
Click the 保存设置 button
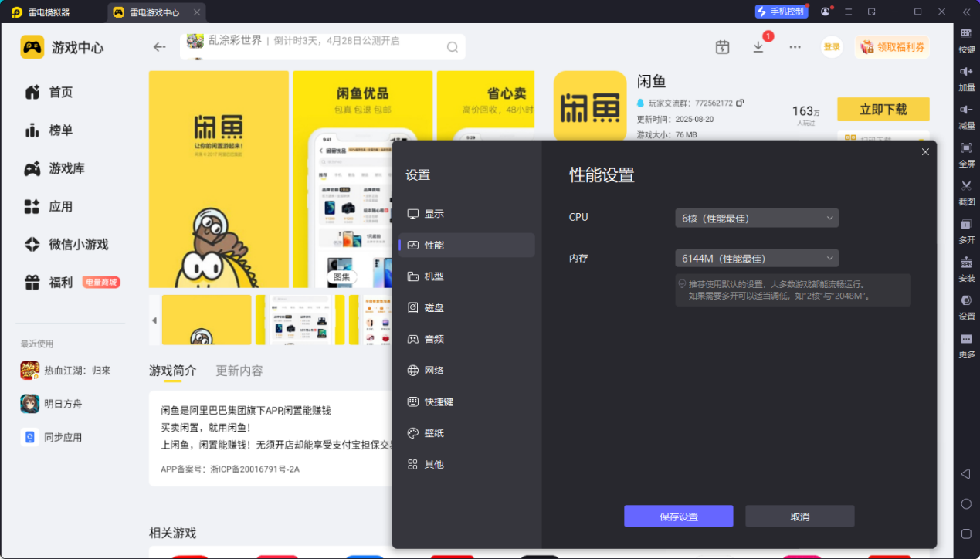(678, 517)
